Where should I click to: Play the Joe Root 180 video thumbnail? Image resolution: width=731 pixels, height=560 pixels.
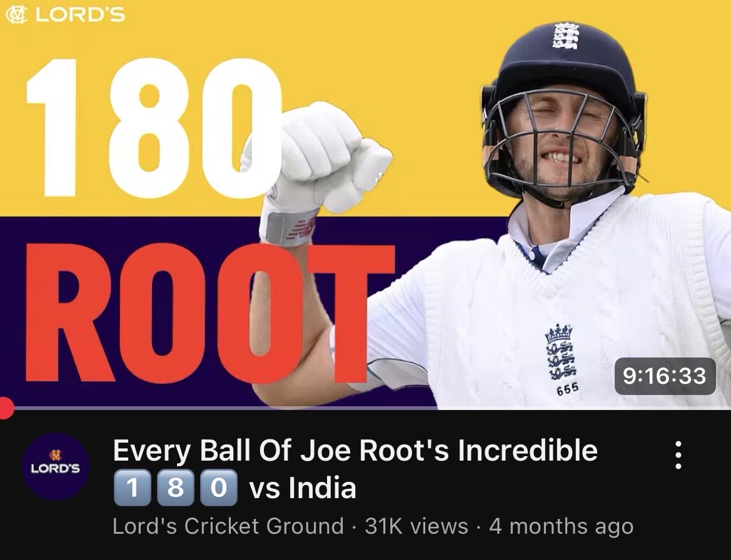pos(365,204)
